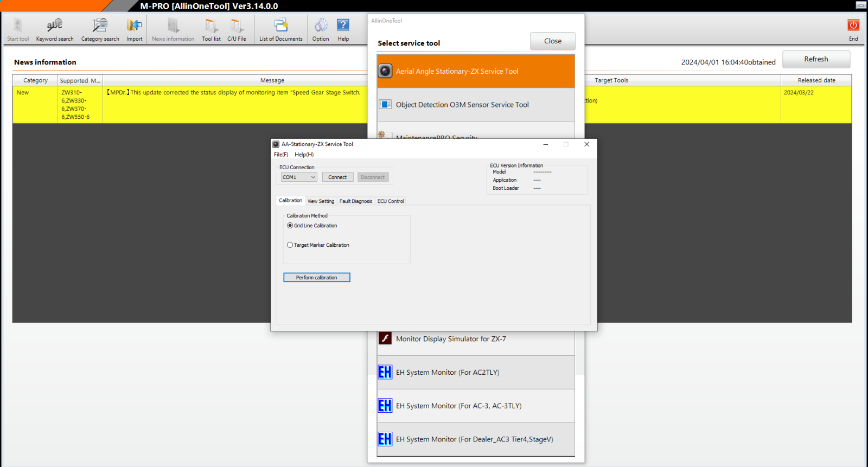Click the Start tool toolbar icon

tap(18, 29)
